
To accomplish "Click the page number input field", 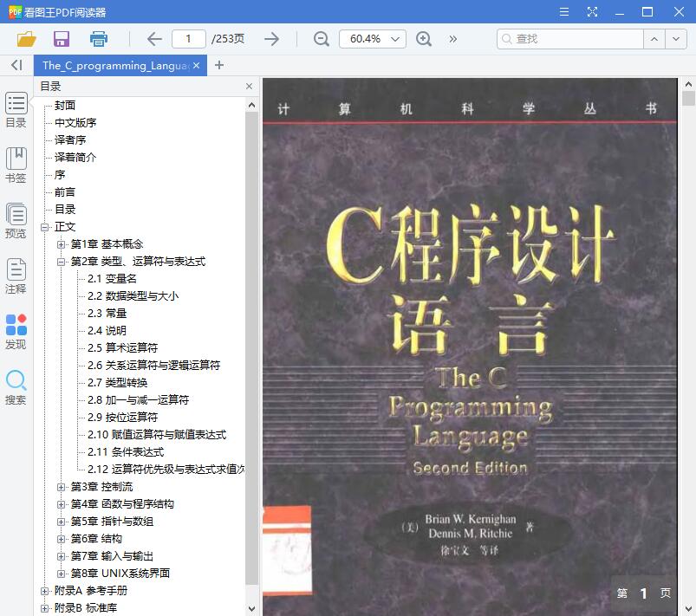I will pyautogui.click(x=189, y=39).
